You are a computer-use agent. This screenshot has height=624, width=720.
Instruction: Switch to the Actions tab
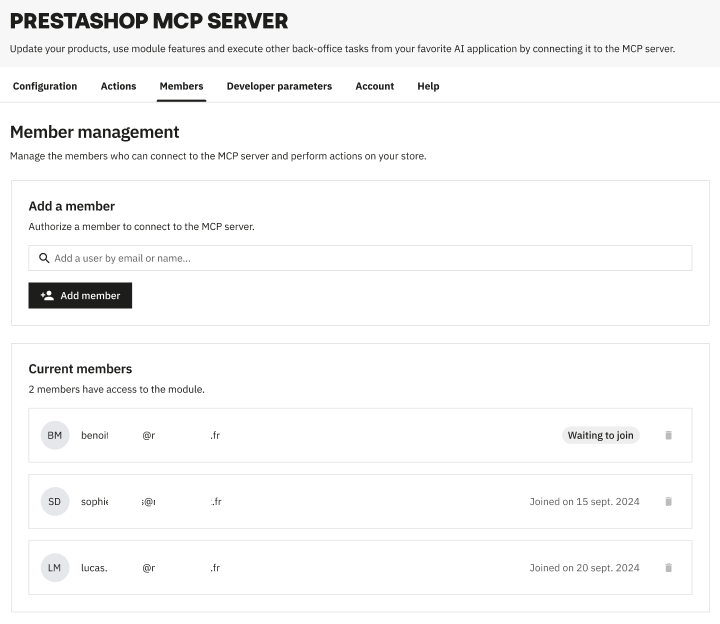pos(118,86)
